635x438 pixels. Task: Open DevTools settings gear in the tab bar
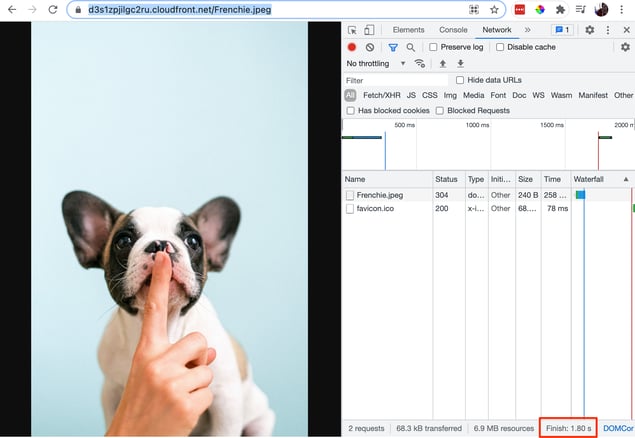[x=590, y=30]
